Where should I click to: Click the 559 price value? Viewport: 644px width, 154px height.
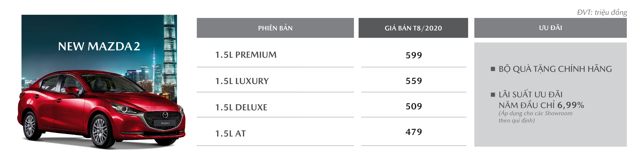[x=414, y=81]
